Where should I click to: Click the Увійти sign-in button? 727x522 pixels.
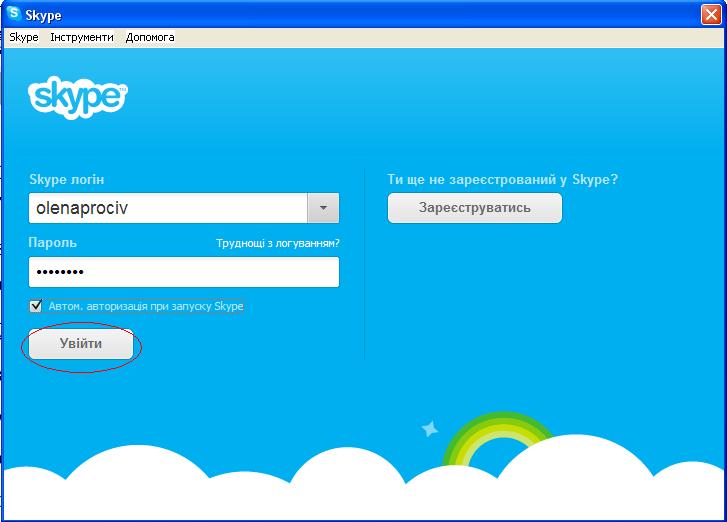[x=81, y=344]
